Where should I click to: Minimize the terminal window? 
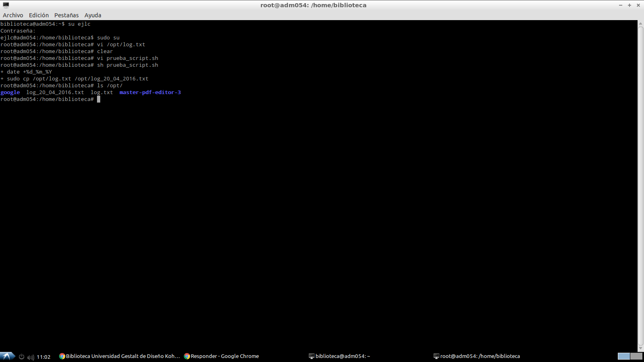tap(621, 5)
